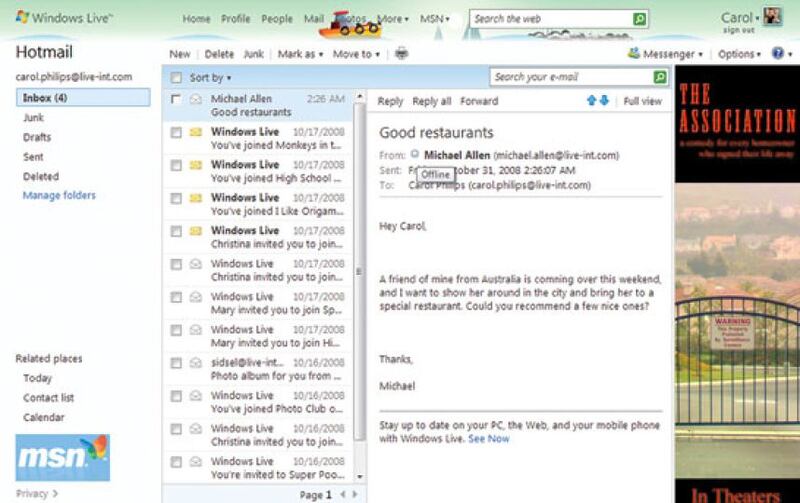Click the MSN butterfly logo banner
This screenshot has width=800, height=503.
(63, 458)
